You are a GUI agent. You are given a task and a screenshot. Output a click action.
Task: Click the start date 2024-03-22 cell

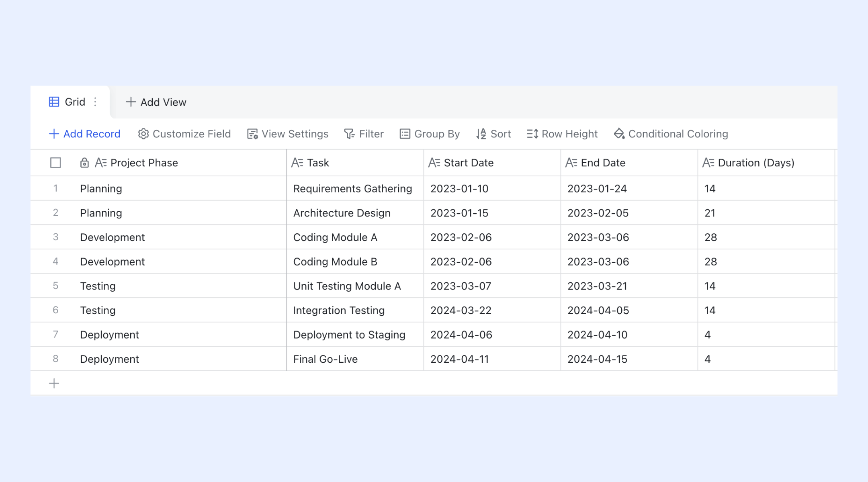(492, 310)
